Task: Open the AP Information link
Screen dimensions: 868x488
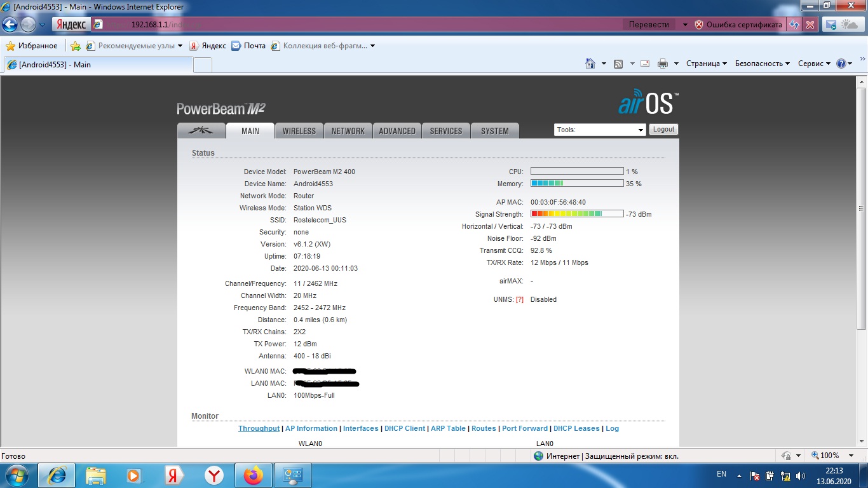Action: pos(311,428)
